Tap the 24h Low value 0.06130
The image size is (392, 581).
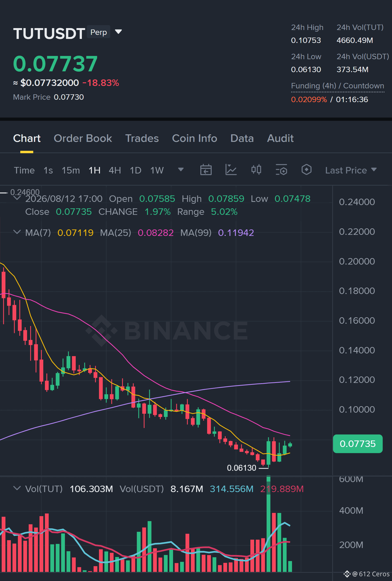coord(306,69)
